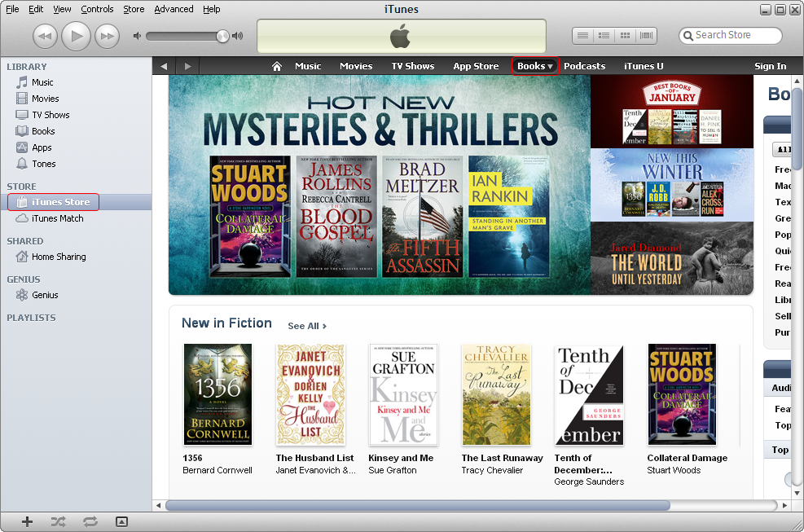This screenshot has height=532, width=804.
Task: Open the View menu
Action: click(62, 9)
